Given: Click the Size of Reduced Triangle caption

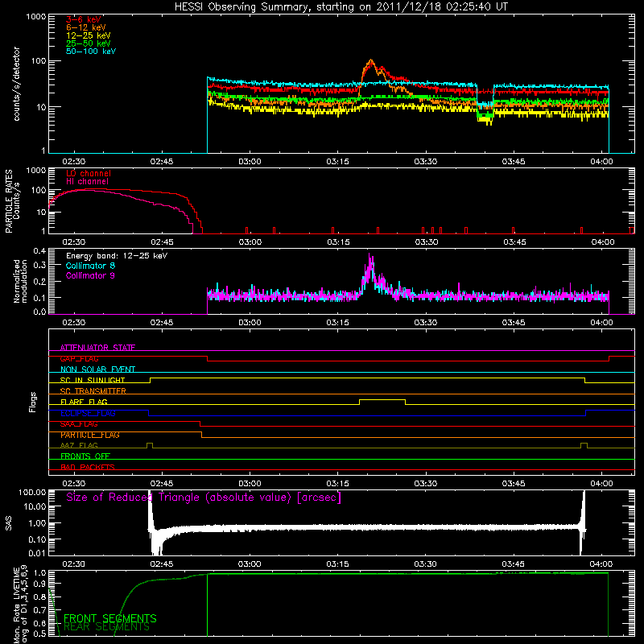Looking at the screenshot, I should [x=204, y=497].
